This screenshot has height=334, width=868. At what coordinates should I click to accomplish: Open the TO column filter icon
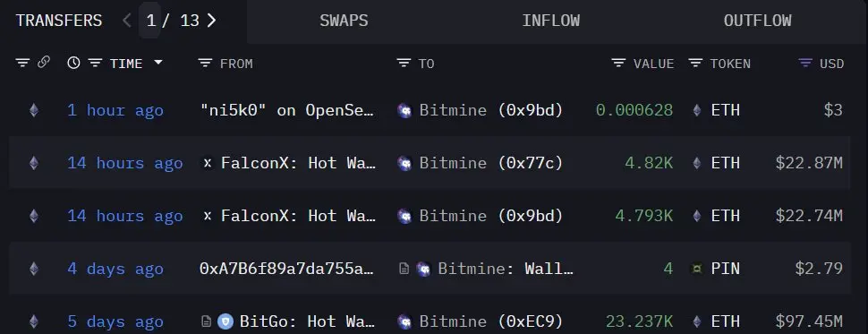click(404, 64)
